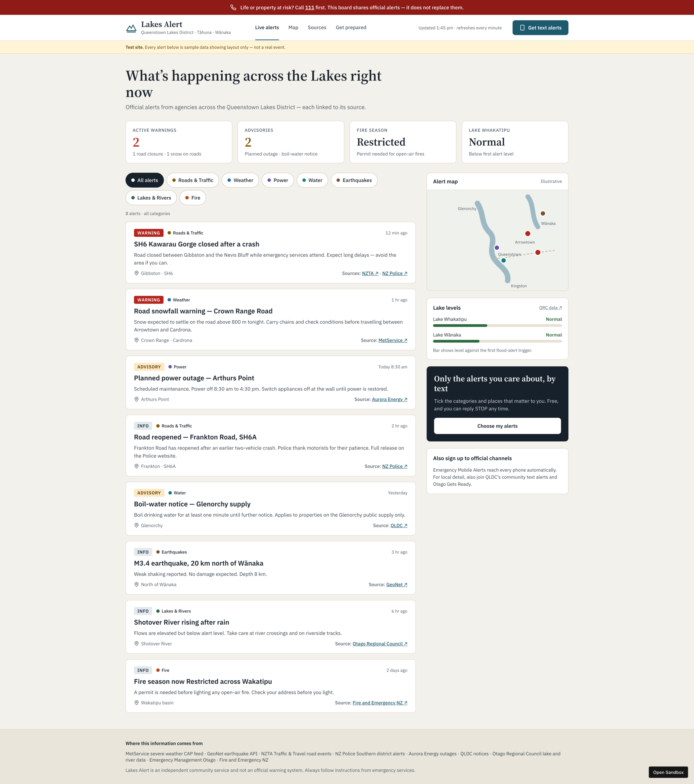Click the purple Power marker on the alert map

(x=497, y=248)
